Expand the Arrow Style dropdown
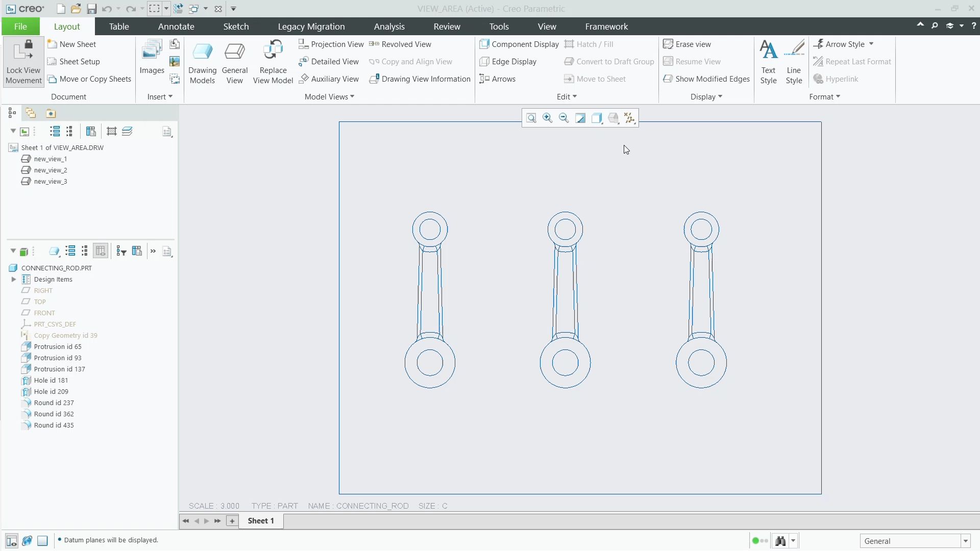Image resolution: width=980 pixels, height=551 pixels. coord(871,44)
